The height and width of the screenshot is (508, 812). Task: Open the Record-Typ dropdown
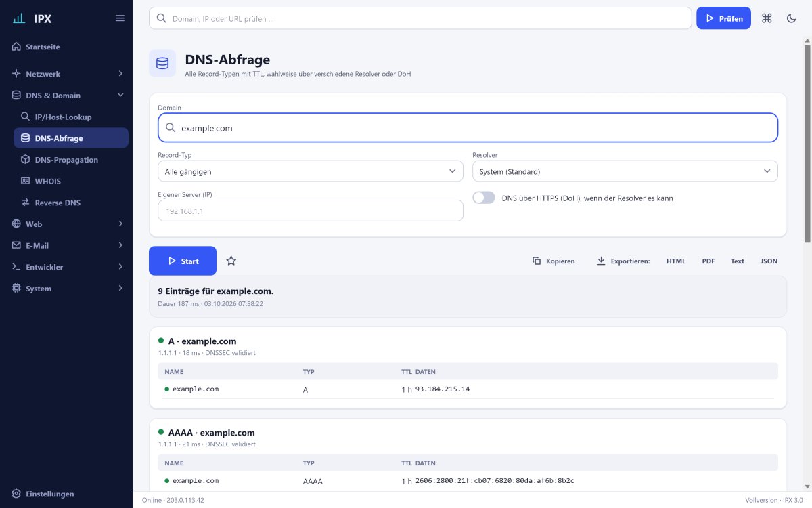coord(311,171)
